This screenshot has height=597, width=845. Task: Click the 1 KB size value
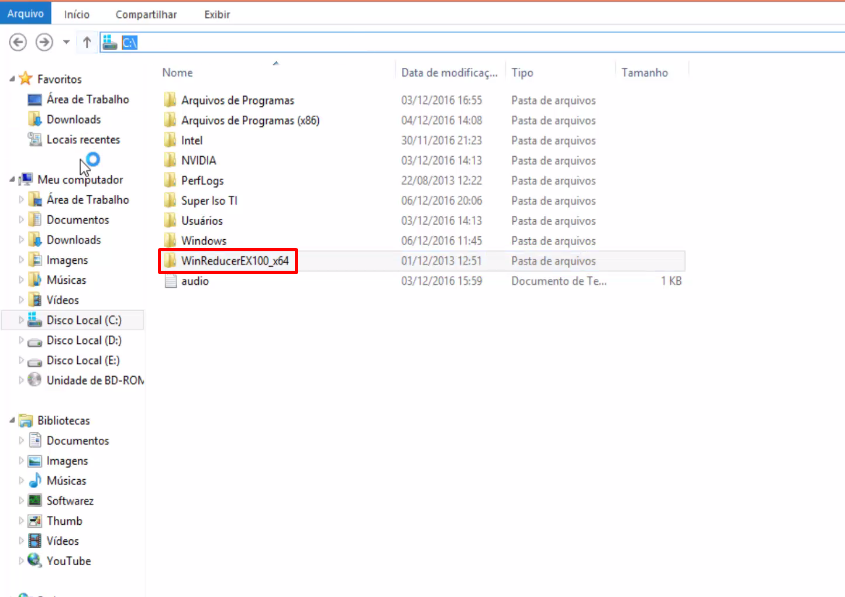(x=671, y=281)
